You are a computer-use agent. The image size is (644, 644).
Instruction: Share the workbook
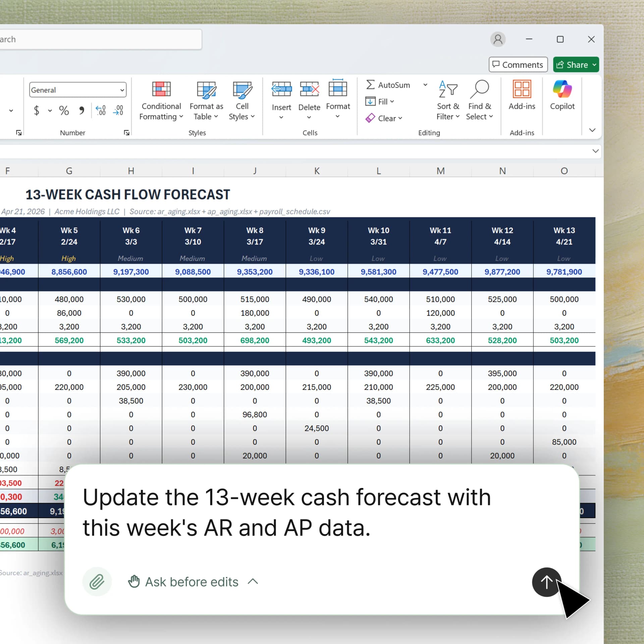tap(576, 64)
